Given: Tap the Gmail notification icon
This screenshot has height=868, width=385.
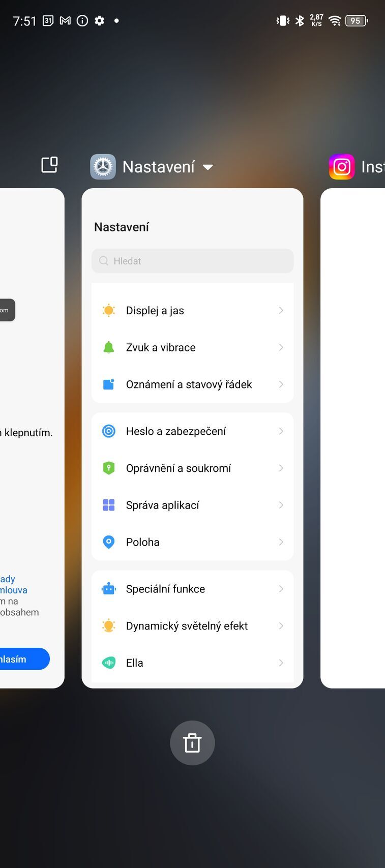Looking at the screenshot, I should click(x=65, y=21).
